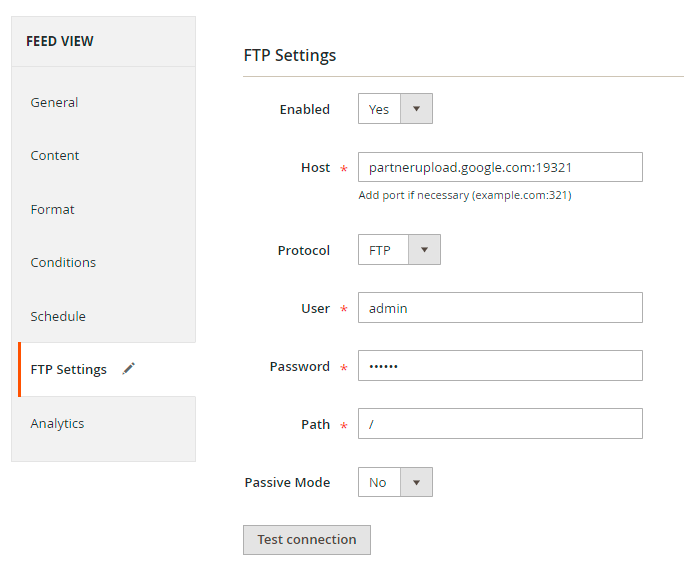684x578 pixels.
Task: Switch to the General tab
Action: [54, 102]
